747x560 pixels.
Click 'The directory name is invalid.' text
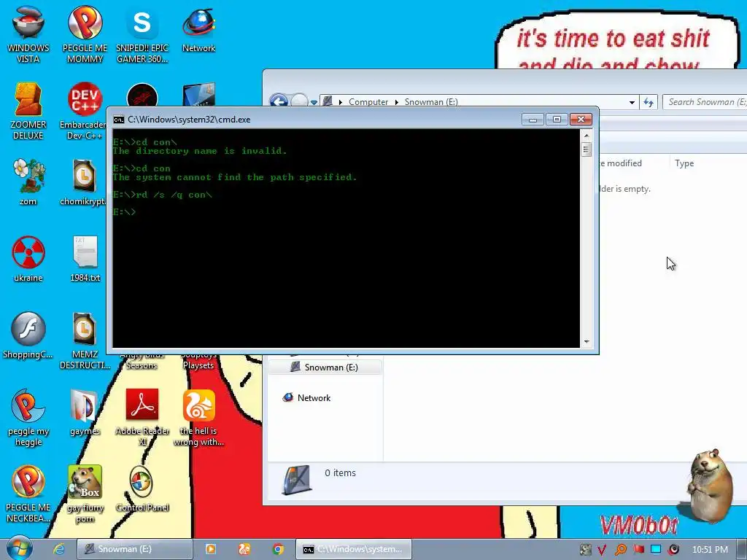[x=200, y=151]
